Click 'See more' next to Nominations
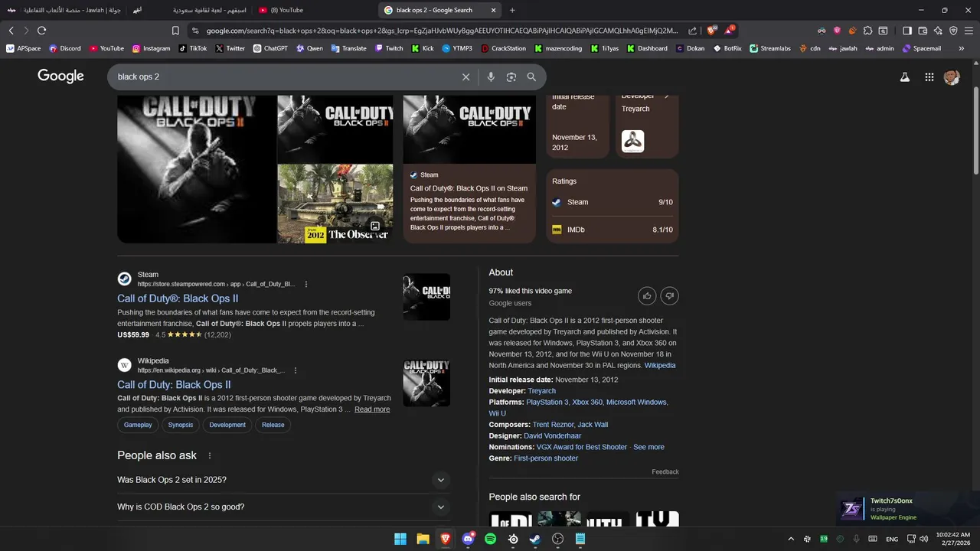980x551 pixels. coord(648,447)
